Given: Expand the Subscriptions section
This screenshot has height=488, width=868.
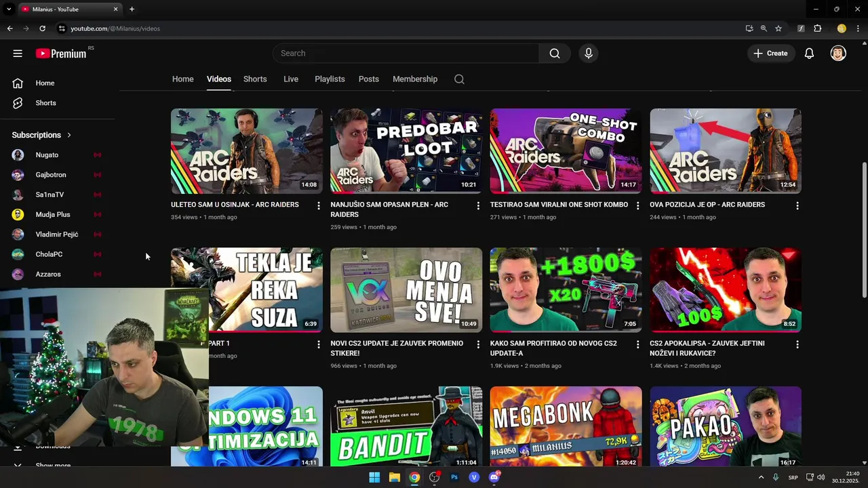Looking at the screenshot, I should 41,135.
